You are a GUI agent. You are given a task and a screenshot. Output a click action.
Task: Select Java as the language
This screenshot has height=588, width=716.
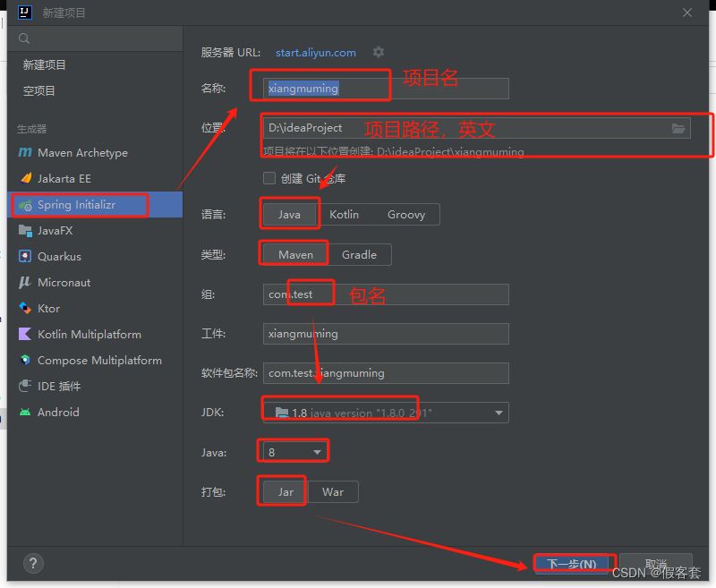pos(289,215)
